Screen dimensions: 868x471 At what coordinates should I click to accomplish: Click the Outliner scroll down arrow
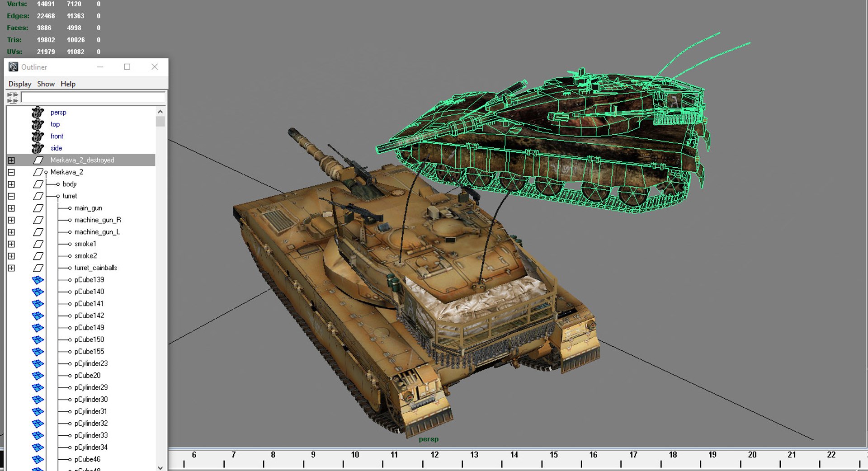click(160, 467)
